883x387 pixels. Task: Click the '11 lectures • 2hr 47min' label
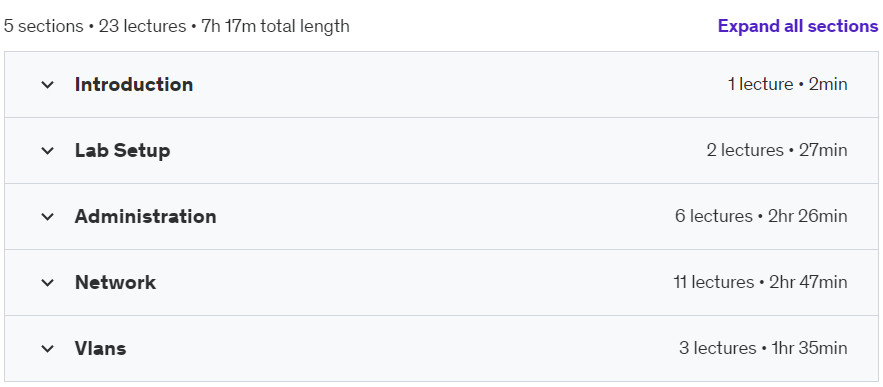point(760,282)
